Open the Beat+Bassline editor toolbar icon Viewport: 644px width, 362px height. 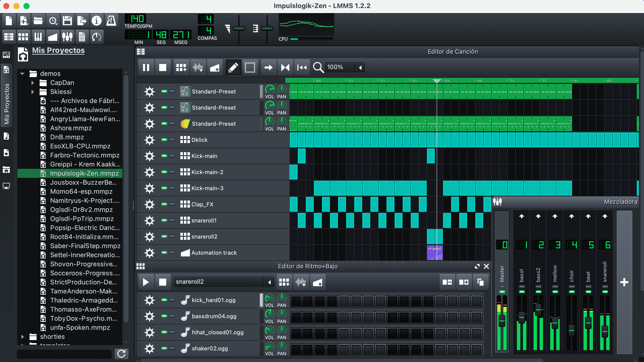point(23,37)
